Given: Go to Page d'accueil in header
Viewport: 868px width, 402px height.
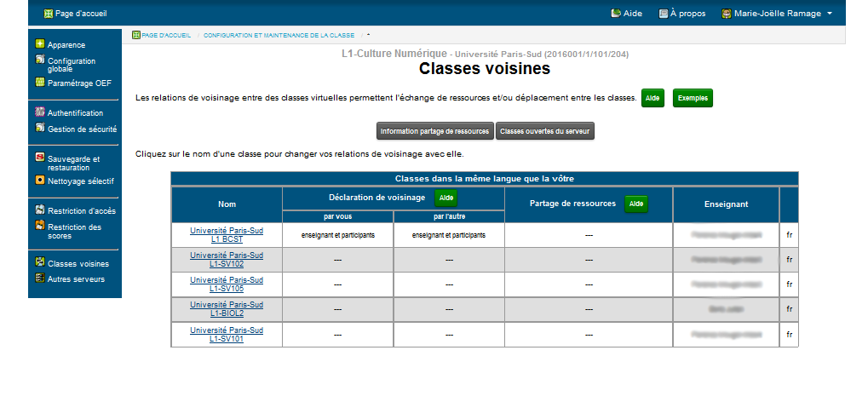Looking at the screenshot, I should point(75,14).
